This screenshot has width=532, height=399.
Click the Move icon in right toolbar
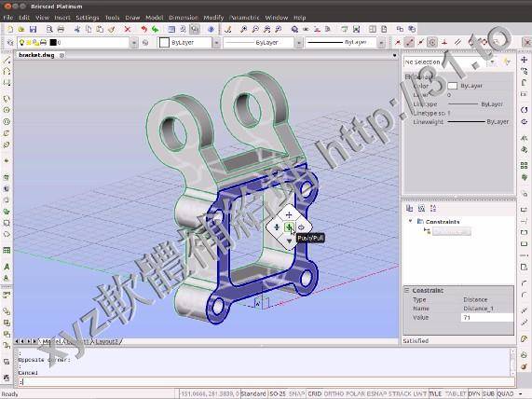coord(525,60)
